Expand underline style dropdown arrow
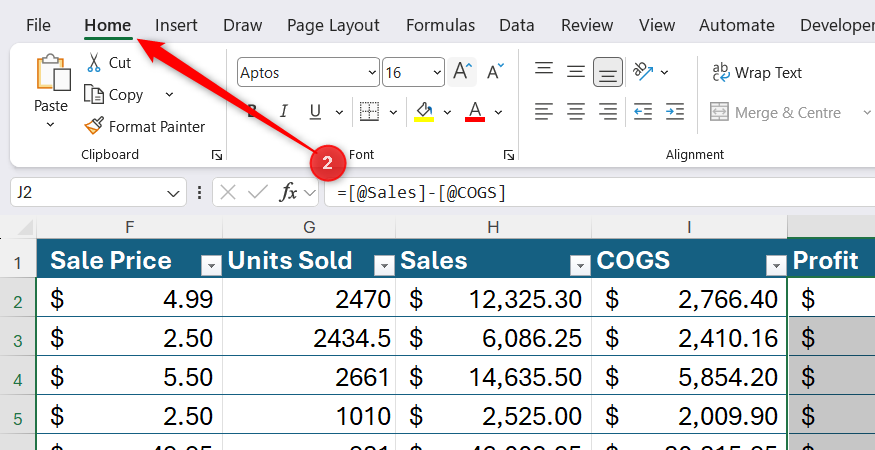This screenshot has width=875, height=450. point(339,113)
